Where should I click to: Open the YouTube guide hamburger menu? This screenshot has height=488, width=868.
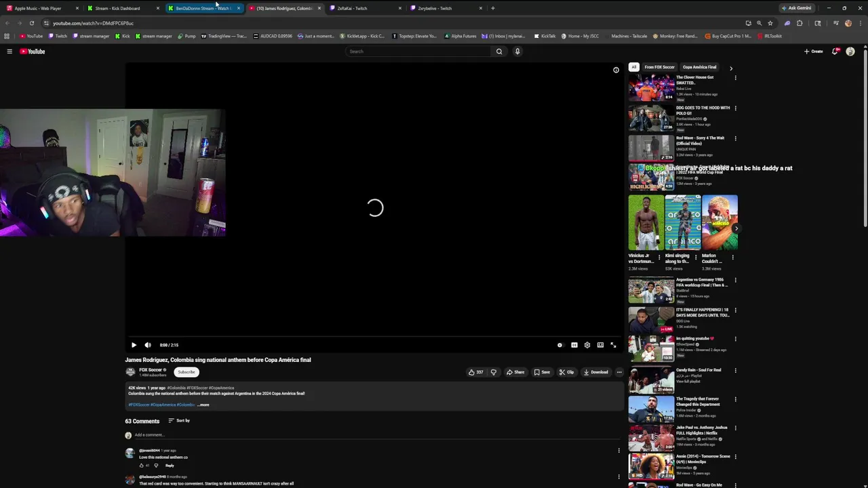click(9, 52)
